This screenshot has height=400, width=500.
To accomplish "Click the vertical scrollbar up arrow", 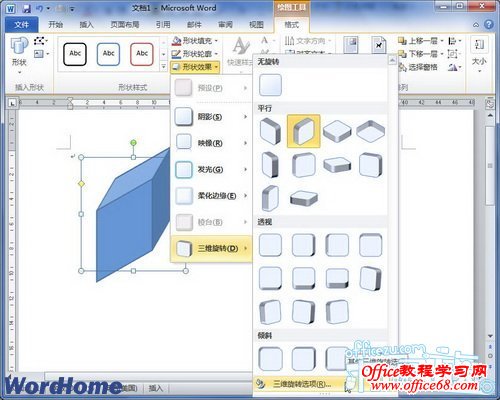I will point(490,115).
